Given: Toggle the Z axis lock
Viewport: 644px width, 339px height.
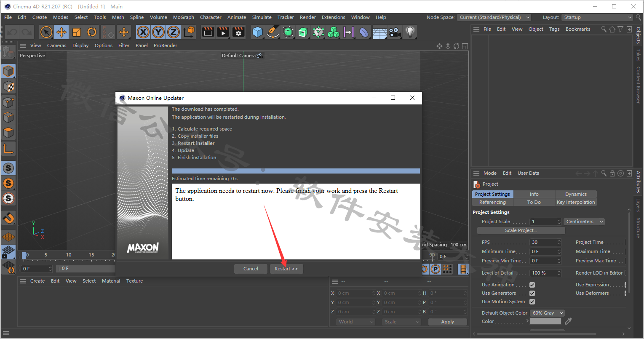Looking at the screenshot, I should [174, 32].
